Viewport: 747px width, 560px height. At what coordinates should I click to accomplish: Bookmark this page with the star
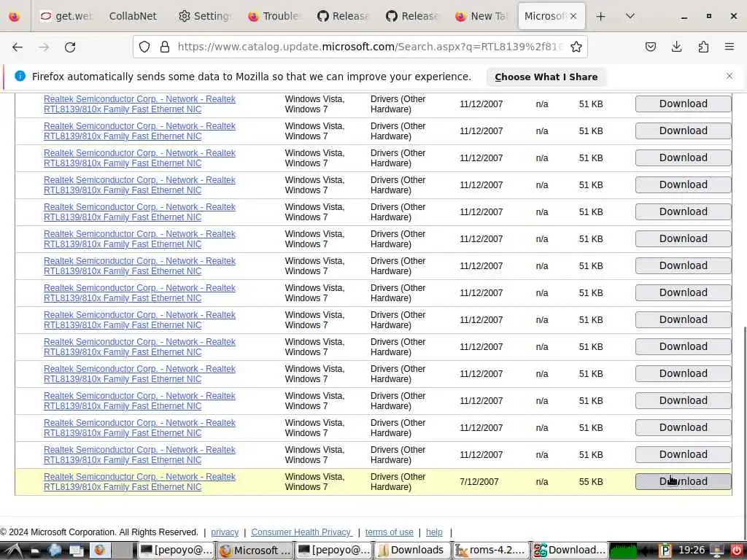576,47
